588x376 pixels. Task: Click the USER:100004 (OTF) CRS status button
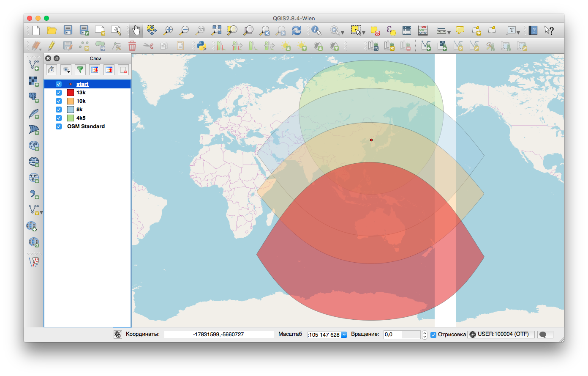pyautogui.click(x=501, y=334)
